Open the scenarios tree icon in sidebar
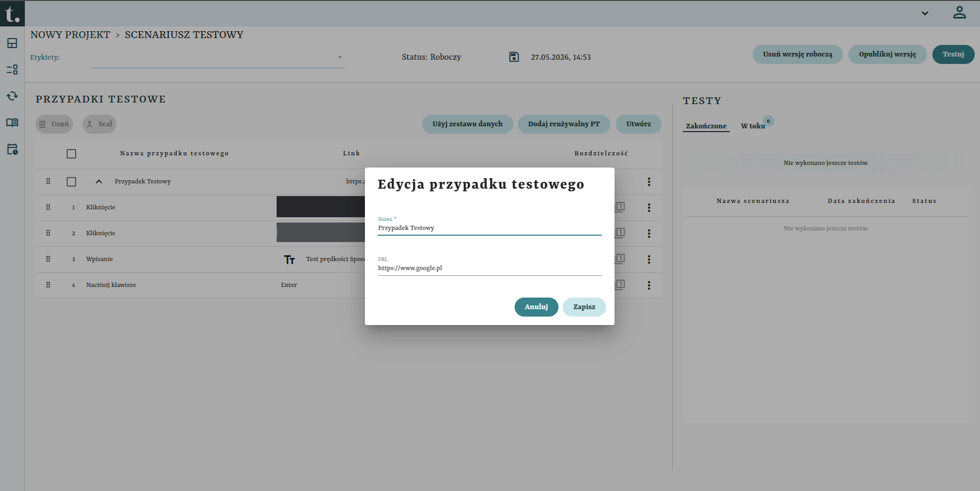Viewport: 980px width, 491px height. coord(12,70)
